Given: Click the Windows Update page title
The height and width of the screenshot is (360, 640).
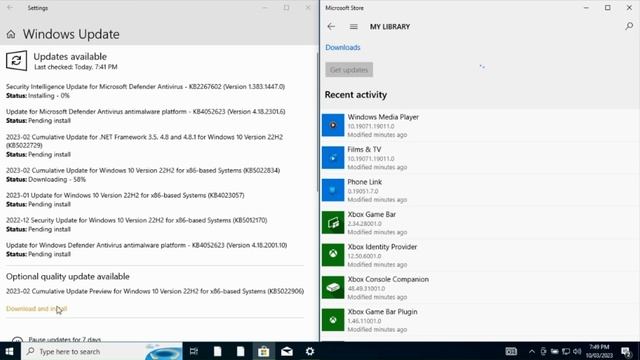Looking at the screenshot, I should [71, 34].
